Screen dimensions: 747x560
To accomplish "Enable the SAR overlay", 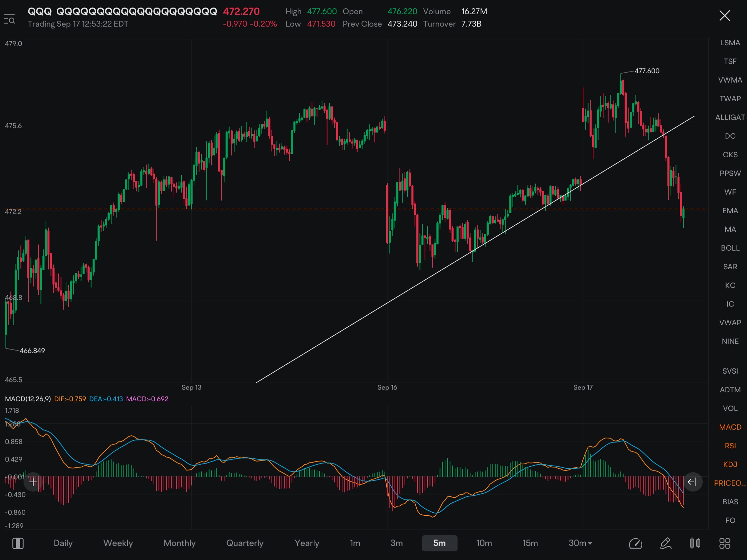I will tap(730, 267).
